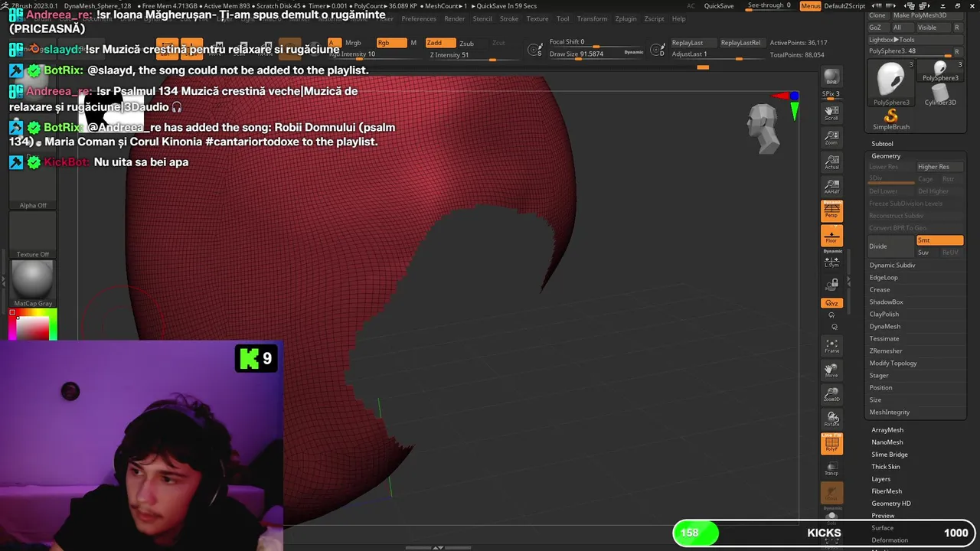980x551 pixels.
Task: Click the Frame mesh icon
Action: tap(831, 346)
